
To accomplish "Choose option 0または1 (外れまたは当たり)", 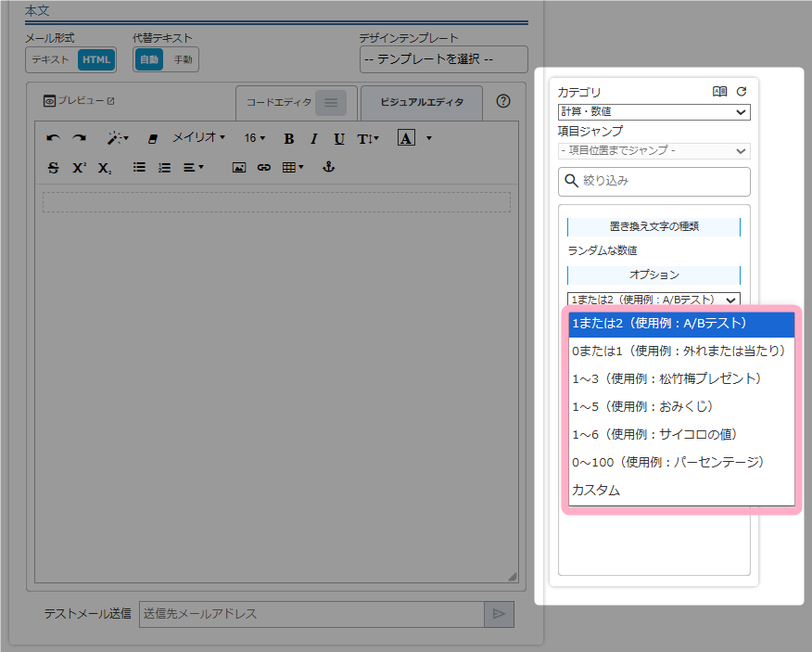I will [681, 352].
